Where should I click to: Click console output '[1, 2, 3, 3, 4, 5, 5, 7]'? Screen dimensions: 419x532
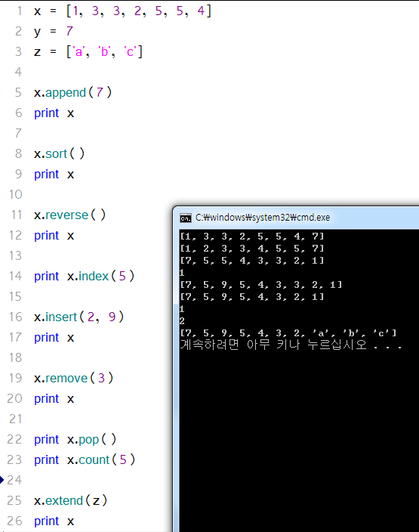252,249
